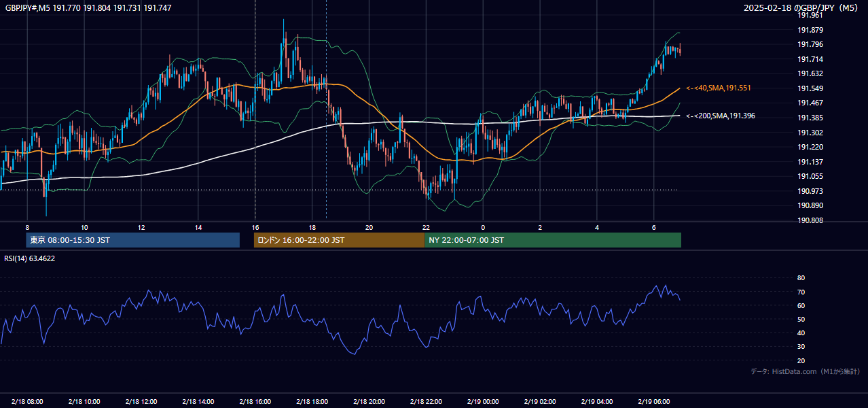Click RSI scale value 70

tap(801, 292)
